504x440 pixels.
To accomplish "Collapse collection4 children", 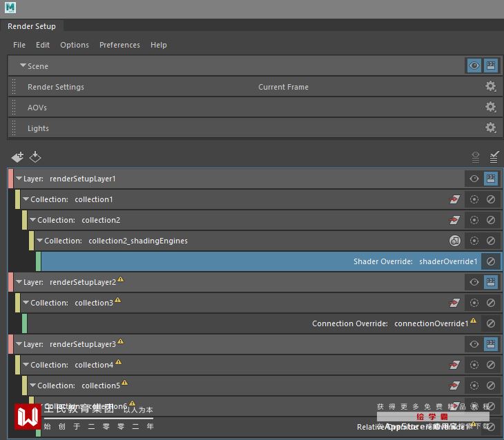I will click(x=26, y=365).
